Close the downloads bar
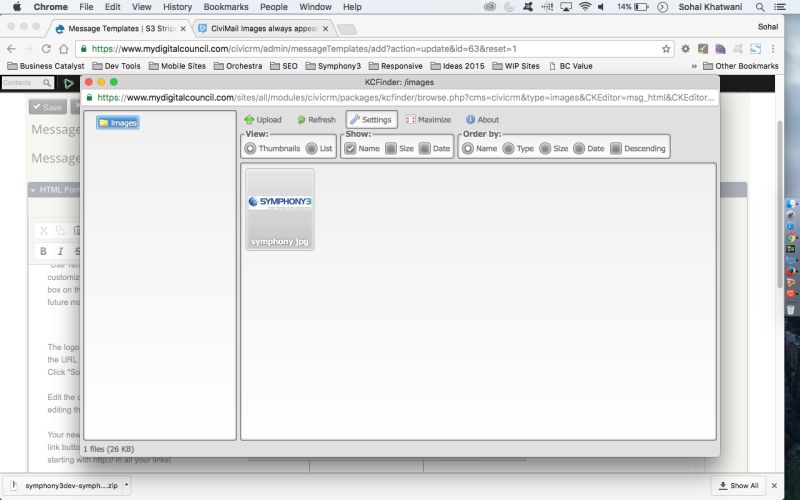The height and width of the screenshot is (500, 800). point(774,486)
